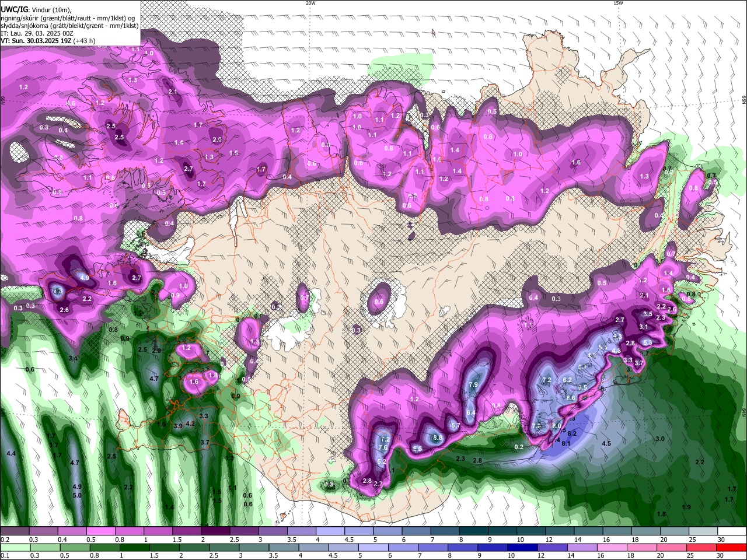
Task: Click the darkest purple snow-scale swatch at 2
Action: (215, 531)
